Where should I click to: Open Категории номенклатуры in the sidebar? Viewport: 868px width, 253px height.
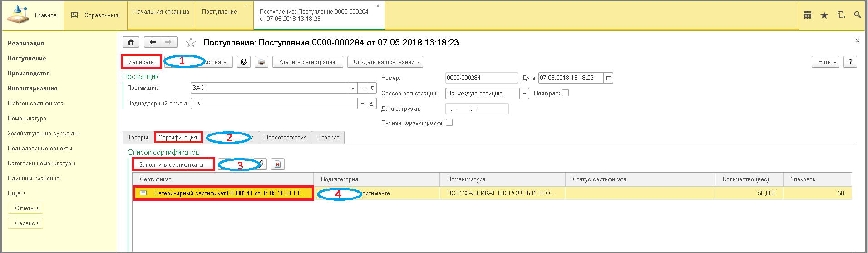(41, 163)
